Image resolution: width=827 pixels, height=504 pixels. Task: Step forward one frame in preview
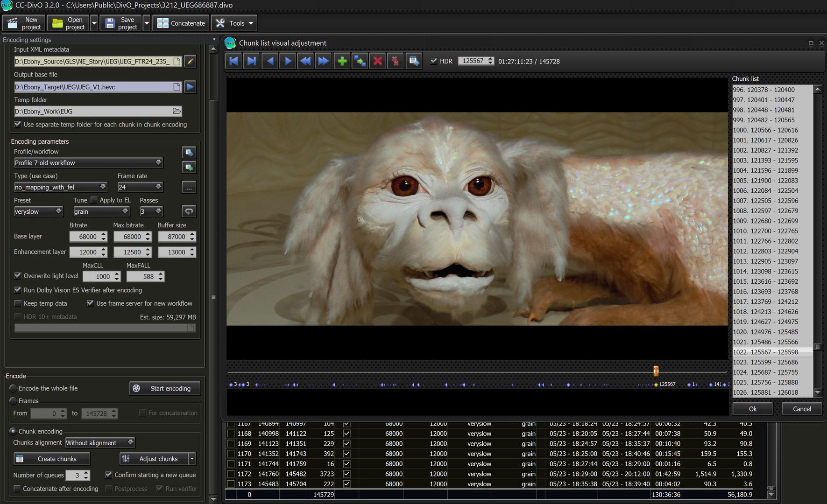[288, 61]
